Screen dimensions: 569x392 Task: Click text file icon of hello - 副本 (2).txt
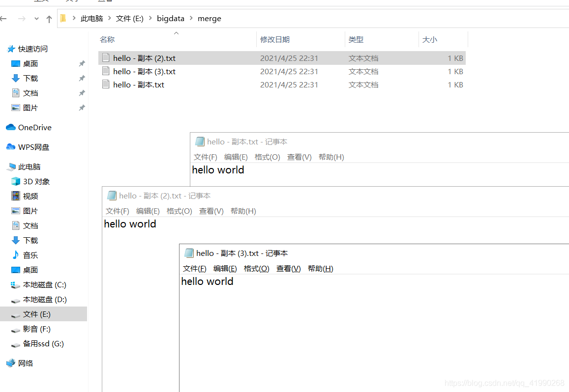click(x=106, y=57)
